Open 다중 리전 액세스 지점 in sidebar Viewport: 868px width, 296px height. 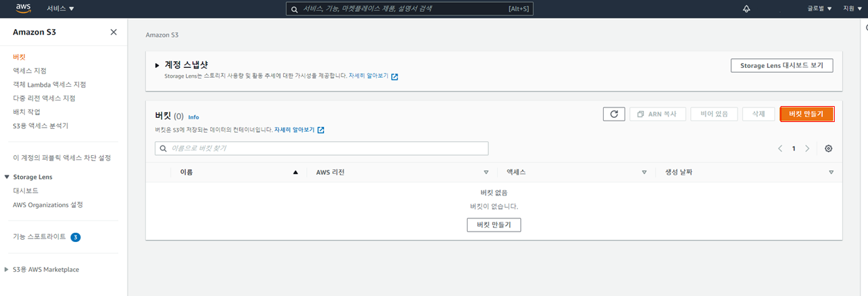(44, 98)
